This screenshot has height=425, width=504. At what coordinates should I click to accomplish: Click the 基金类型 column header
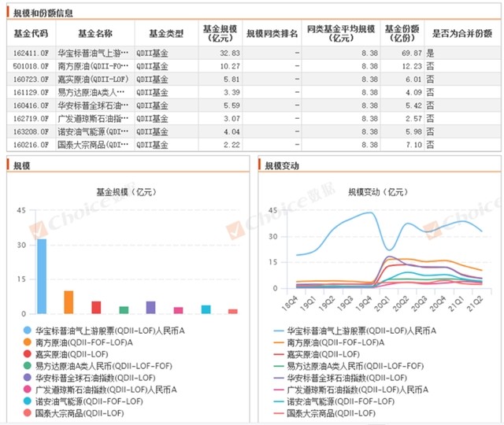(166, 33)
